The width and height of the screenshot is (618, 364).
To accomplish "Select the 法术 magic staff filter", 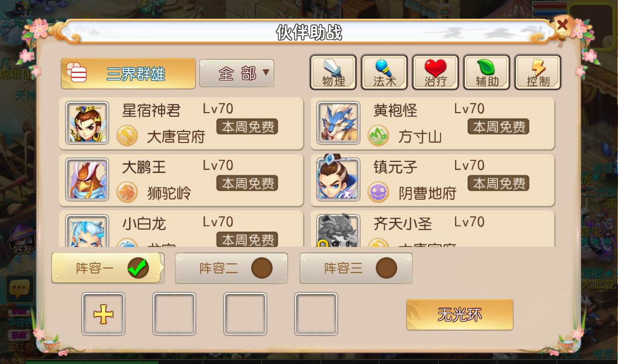I will click(x=384, y=72).
